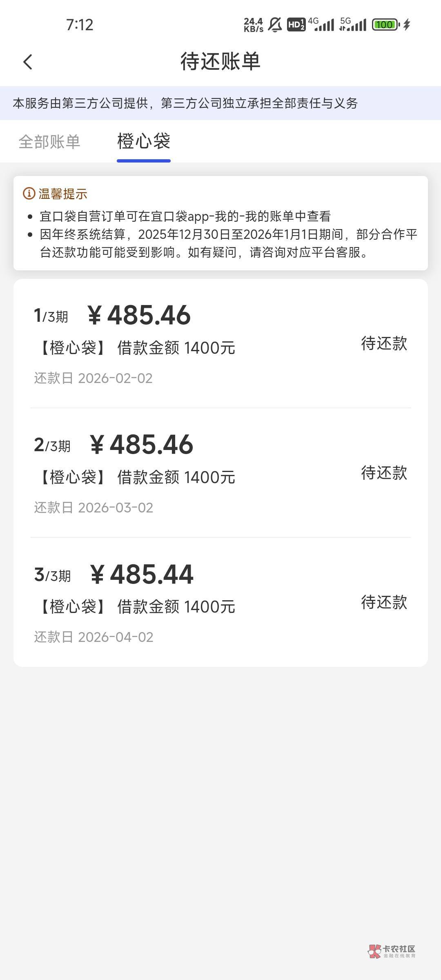
Task: Tap the info icon beside 温馨提示
Action: [29, 194]
